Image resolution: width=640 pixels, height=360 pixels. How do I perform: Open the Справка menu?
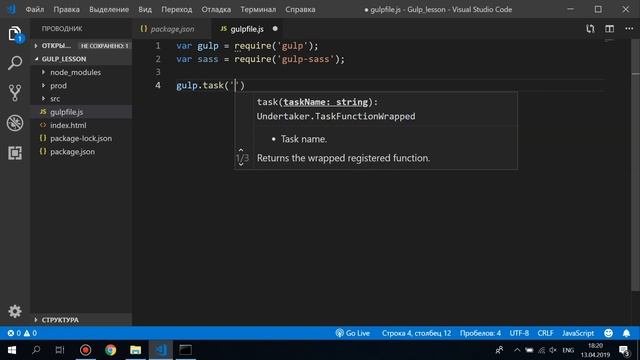[x=300, y=9]
